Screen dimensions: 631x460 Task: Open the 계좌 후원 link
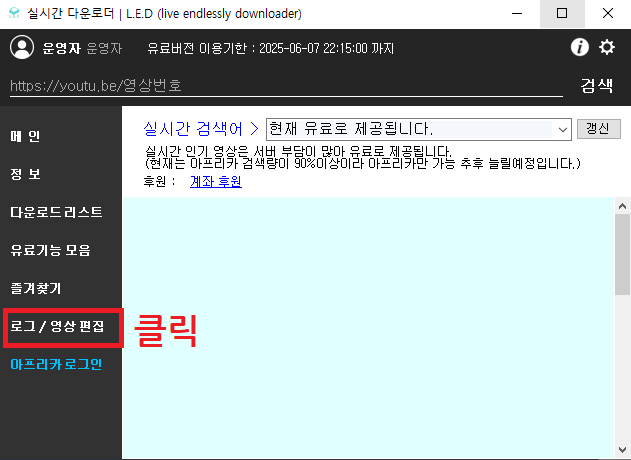(216, 182)
